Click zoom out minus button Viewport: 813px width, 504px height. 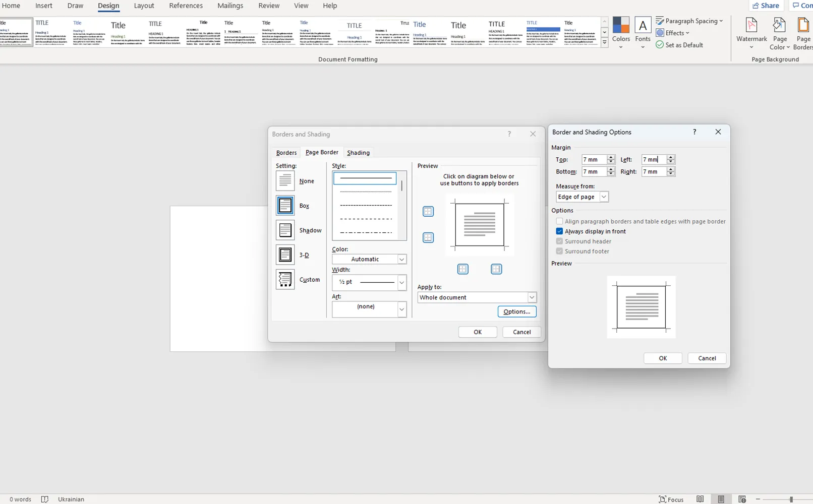pyautogui.click(x=758, y=499)
